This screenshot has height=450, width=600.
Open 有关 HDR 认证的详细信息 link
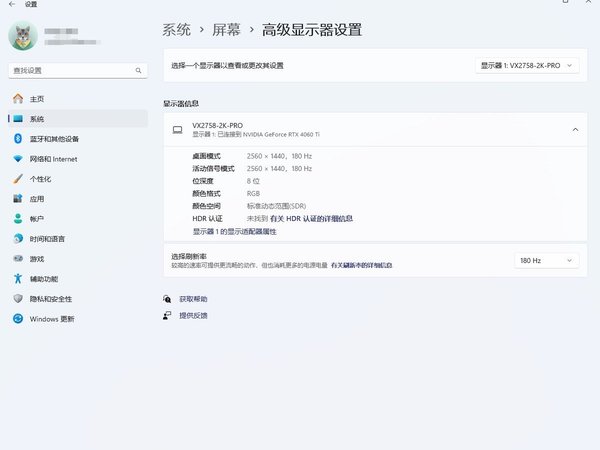pyautogui.click(x=311, y=218)
